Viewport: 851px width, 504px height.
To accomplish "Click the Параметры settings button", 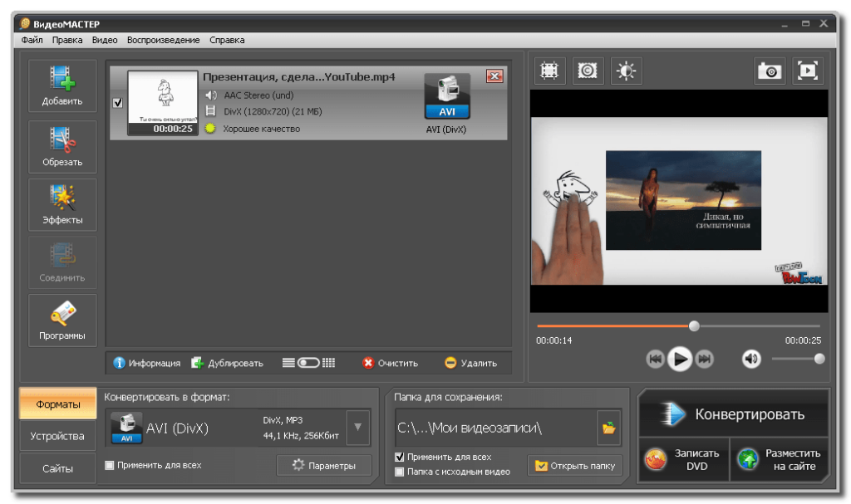I will [x=324, y=465].
